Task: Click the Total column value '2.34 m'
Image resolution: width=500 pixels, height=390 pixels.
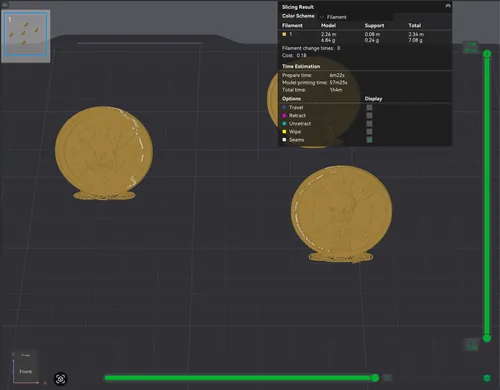Action: tap(416, 34)
